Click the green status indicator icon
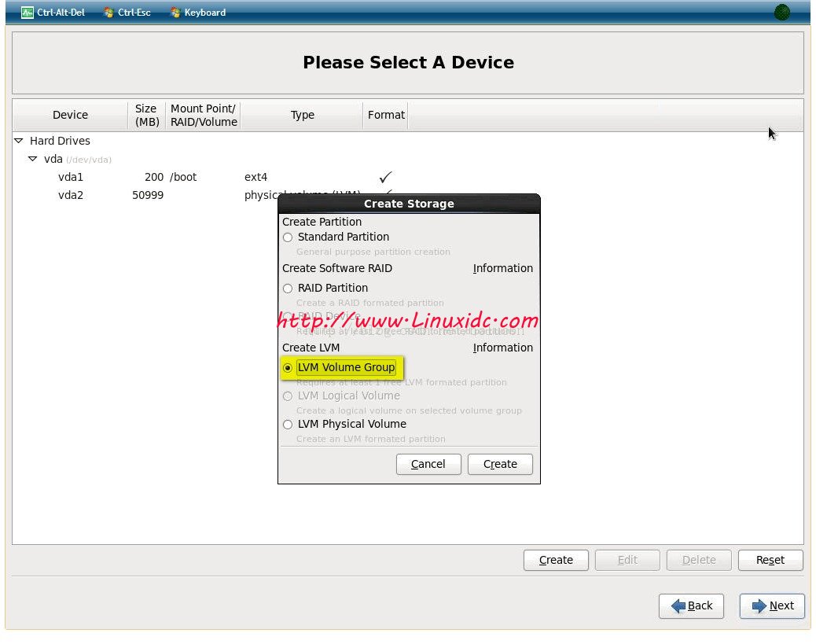Screen dimensions: 816x644 click(x=781, y=13)
